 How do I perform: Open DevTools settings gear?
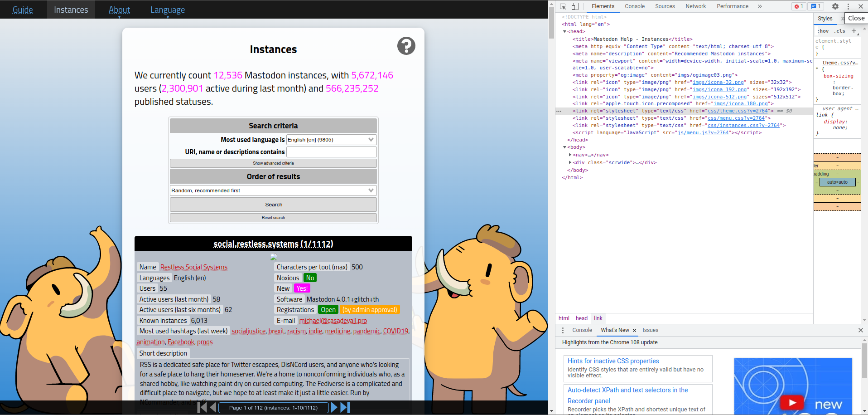(x=835, y=6)
